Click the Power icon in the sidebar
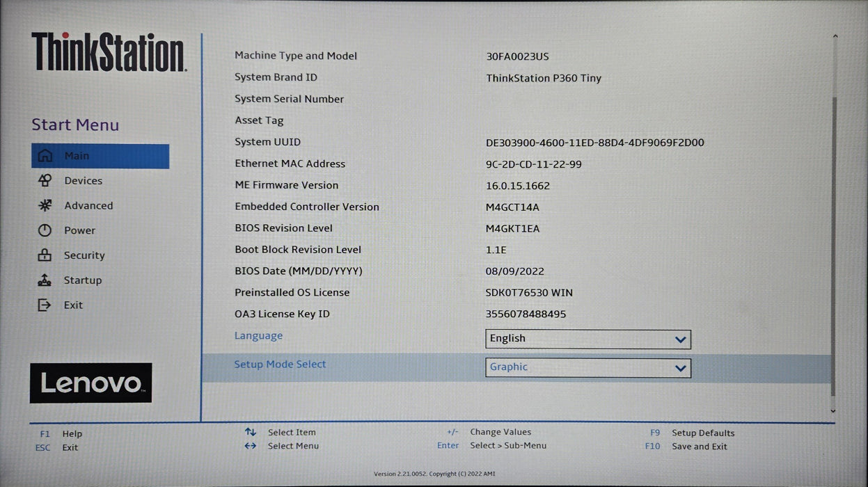868x487 pixels. (45, 230)
